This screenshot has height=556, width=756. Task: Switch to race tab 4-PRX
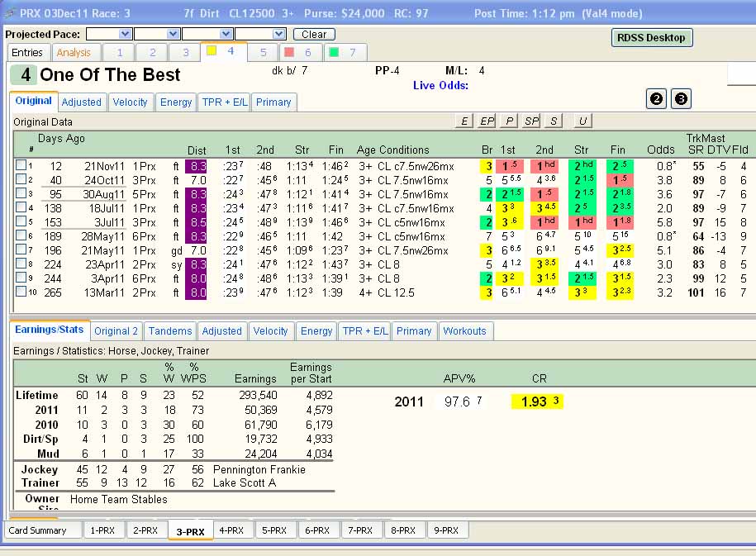click(x=231, y=530)
